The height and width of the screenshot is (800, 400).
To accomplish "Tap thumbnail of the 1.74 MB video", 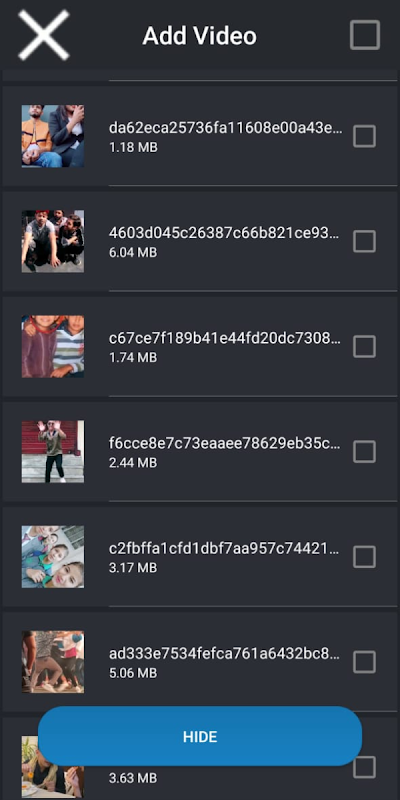I will [53, 346].
